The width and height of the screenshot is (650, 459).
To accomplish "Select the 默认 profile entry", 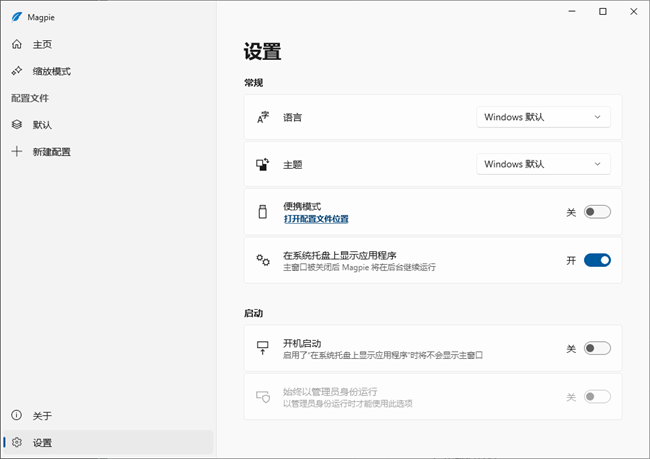I will [x=42, y=125].
